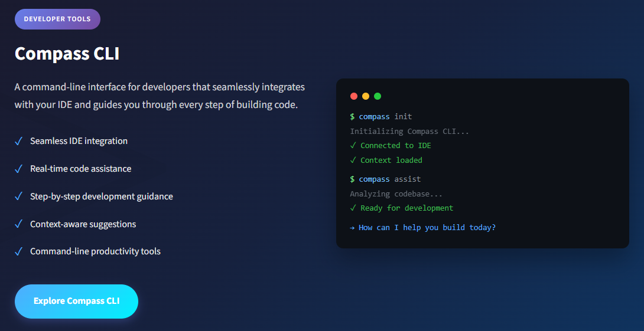Click checkmark beside Context-aware suggestions
Screen dimensions: 644x331
(18, 224)
